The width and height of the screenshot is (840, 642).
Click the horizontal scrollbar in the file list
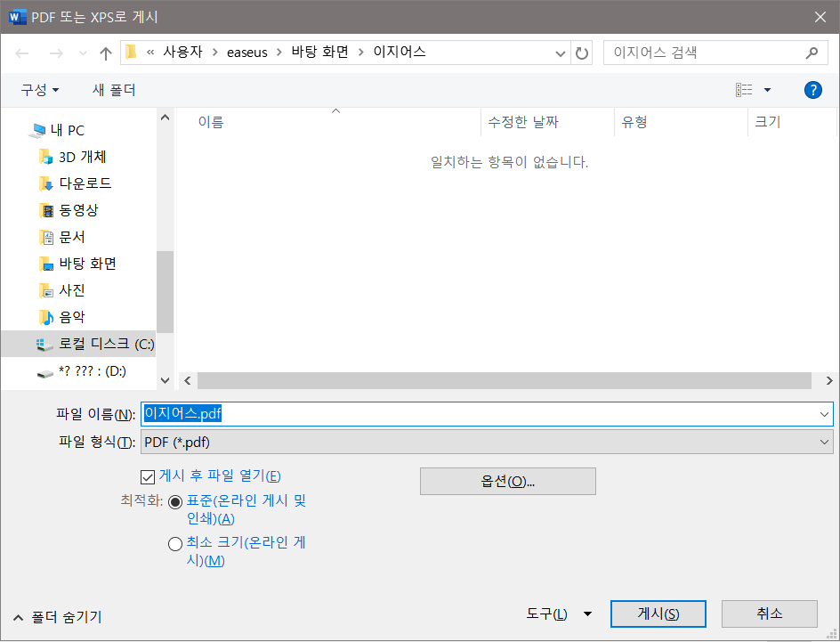click(504, 380)
